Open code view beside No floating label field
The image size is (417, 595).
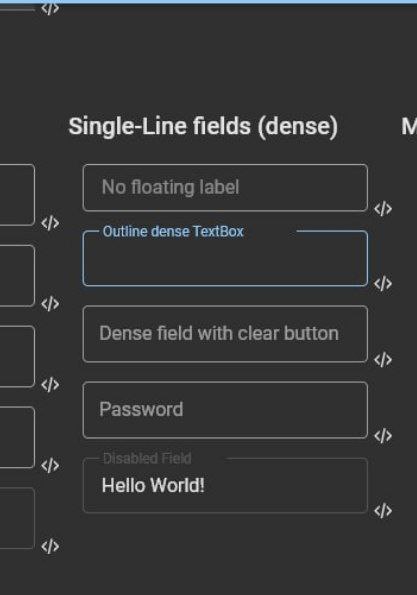pos(382,209)
